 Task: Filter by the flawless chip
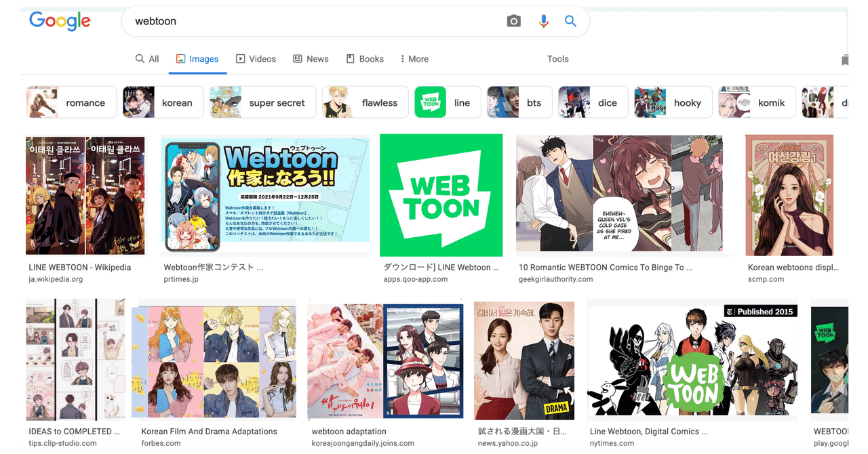click(365, 102)
